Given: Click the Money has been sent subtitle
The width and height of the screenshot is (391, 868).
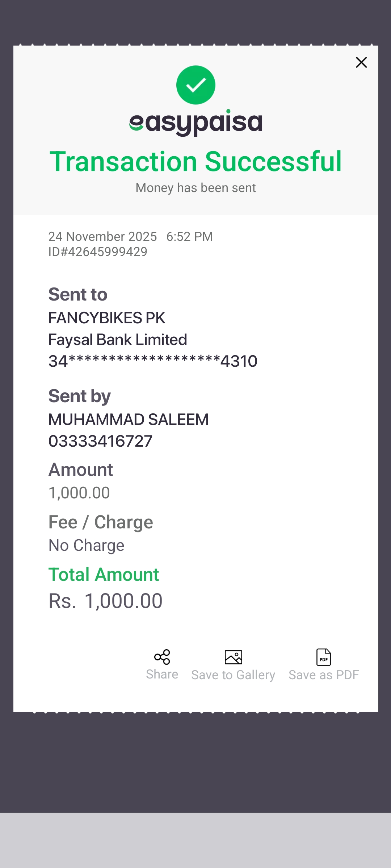Looking at the screenshot, I should pos(196,188).
